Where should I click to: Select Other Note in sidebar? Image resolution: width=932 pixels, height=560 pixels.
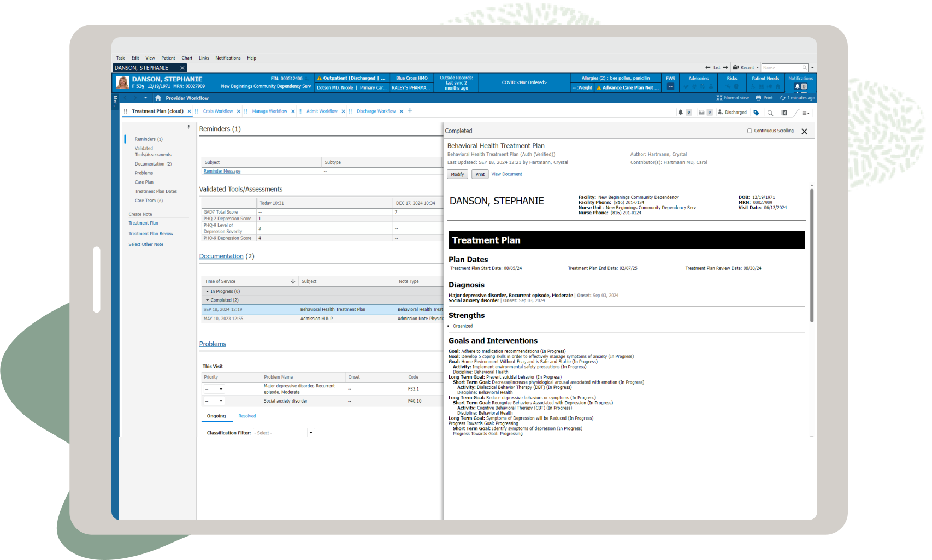146,244
